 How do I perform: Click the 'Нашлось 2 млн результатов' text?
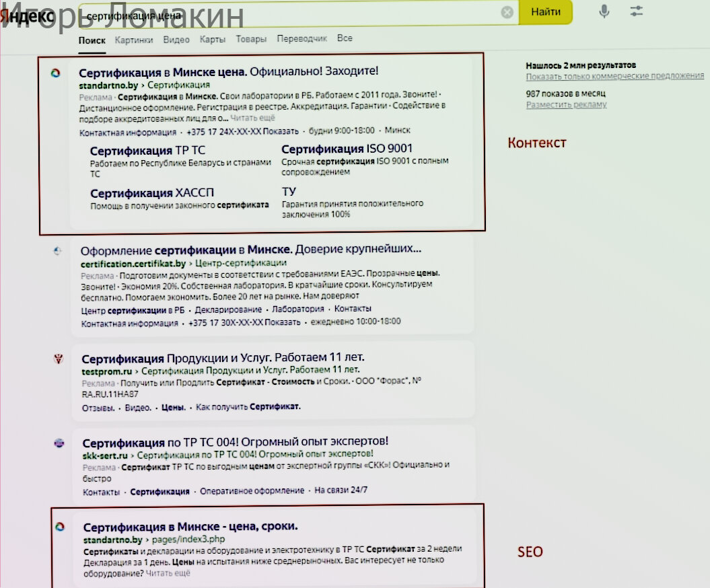pyautogui.click(x=581, y=65)
